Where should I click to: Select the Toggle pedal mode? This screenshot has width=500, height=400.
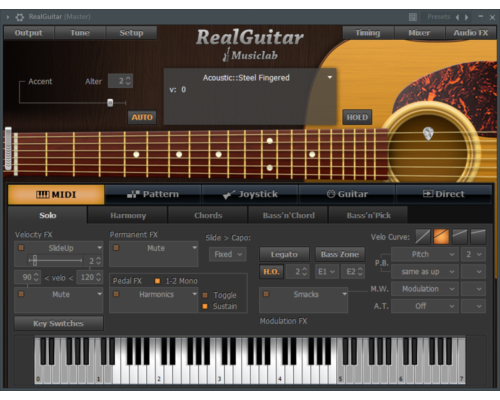pyautogui.click(x=205, y=295)
